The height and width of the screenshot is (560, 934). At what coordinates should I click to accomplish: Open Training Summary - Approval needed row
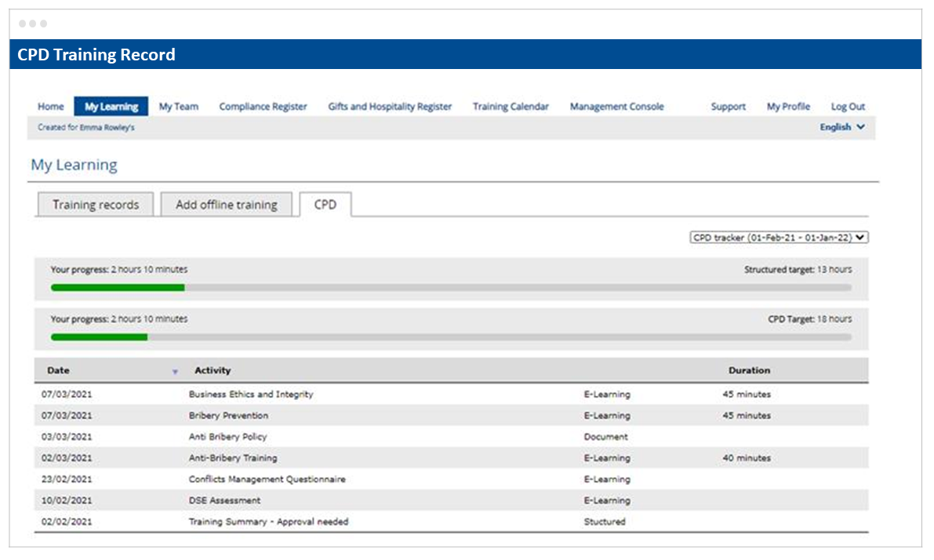(x=451, y=522)
